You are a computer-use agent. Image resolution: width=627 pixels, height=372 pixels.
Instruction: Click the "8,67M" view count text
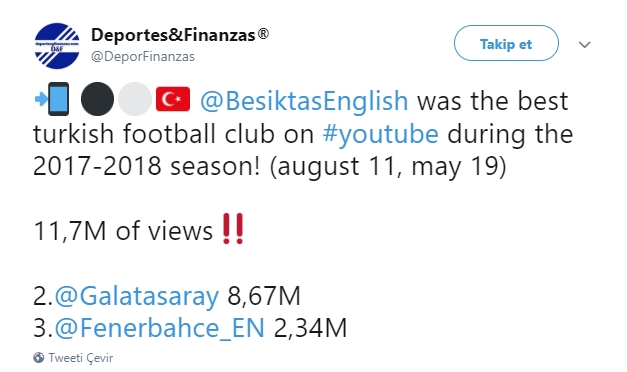[264, 296]
